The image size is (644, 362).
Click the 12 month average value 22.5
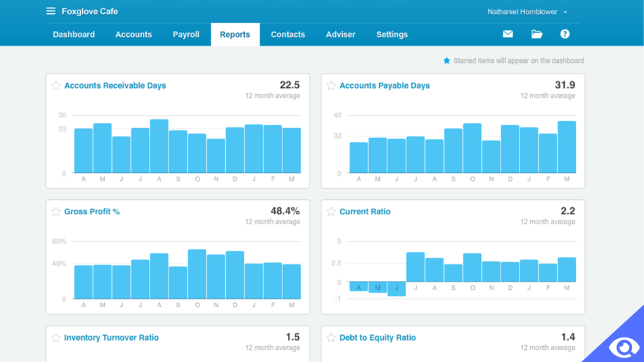[x=291, y=84]
